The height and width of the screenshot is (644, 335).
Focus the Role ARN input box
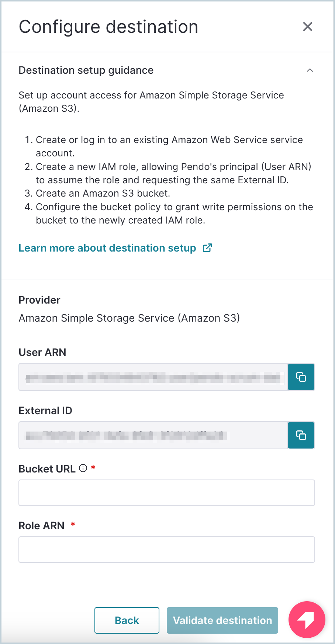coord(167,550)
